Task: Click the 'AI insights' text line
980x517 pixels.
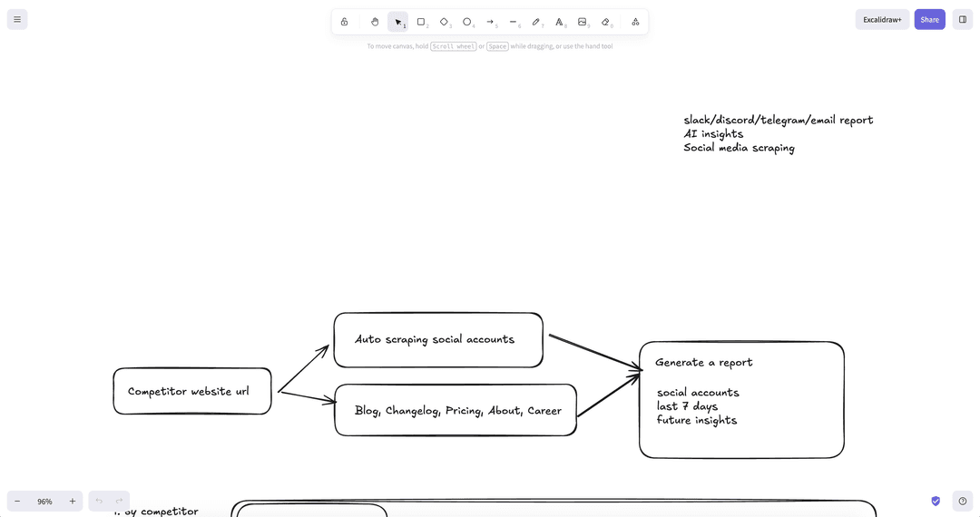Action: tap(713, 133)
